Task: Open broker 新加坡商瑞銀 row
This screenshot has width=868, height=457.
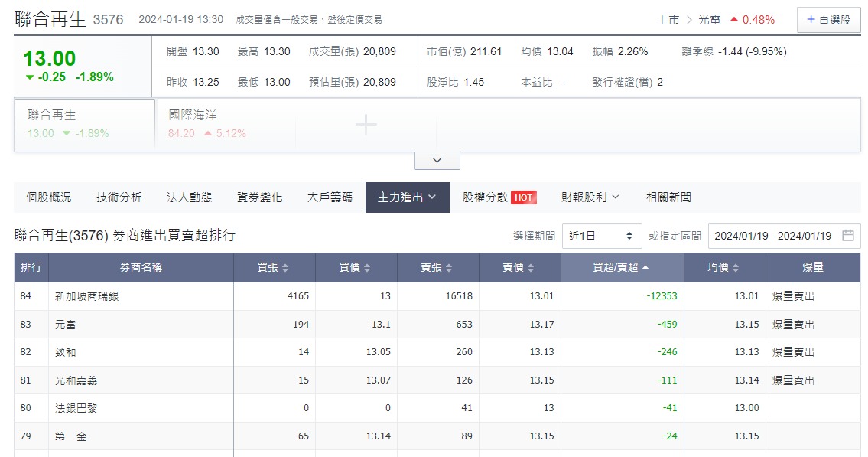Action: point(87,296)
